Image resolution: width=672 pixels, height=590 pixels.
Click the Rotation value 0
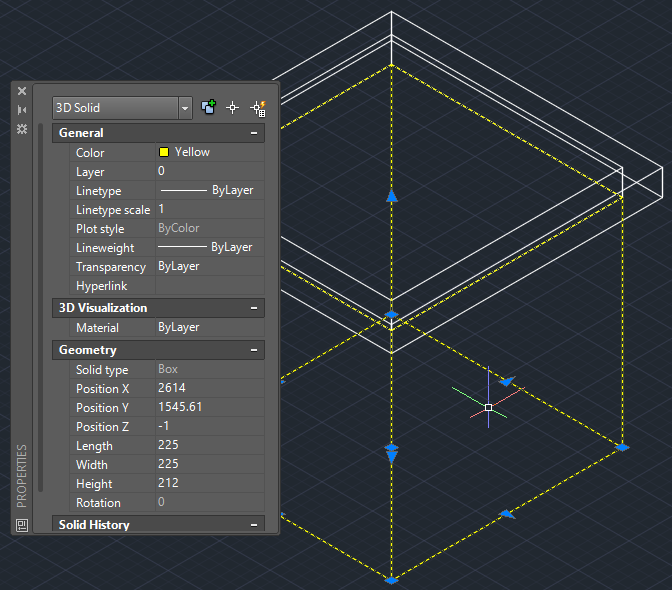point(210,502)
